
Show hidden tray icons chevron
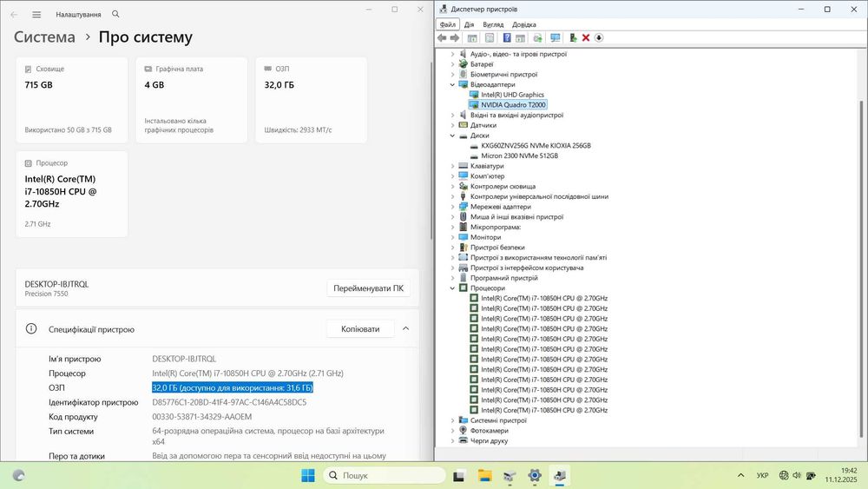click(740, 475)
